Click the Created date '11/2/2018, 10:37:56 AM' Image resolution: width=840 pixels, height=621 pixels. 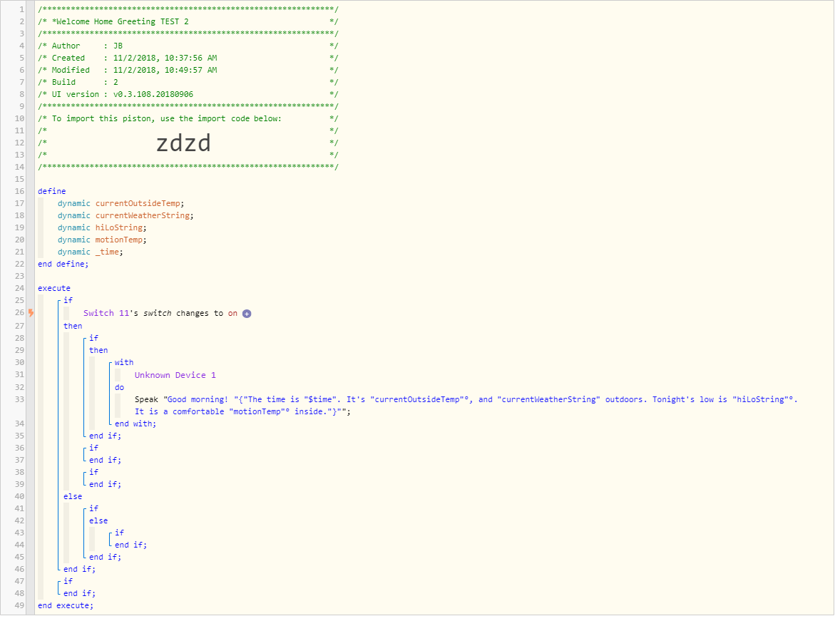coord(166,58)
